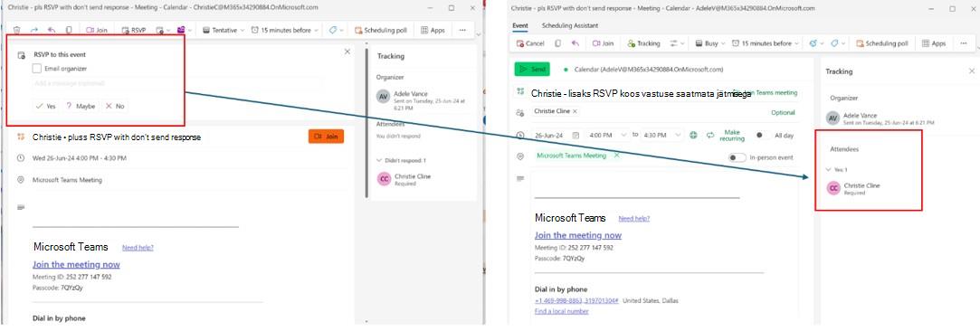The height and width of the screenshot is (331, 980).
Task: Open the Tentative show-as dropdown
Action: click(x=224, y=30)
